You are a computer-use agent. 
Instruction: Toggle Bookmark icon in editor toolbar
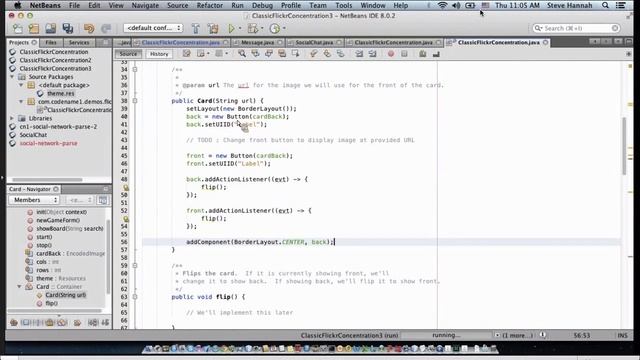click(x=340, y=54)
